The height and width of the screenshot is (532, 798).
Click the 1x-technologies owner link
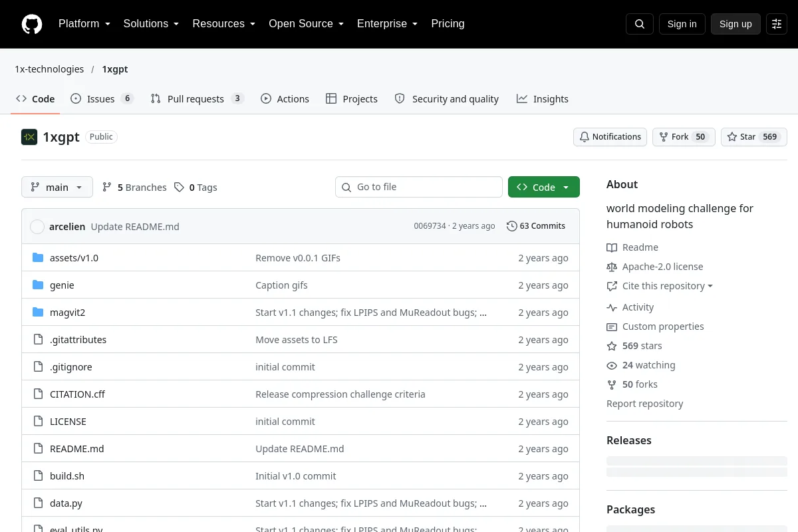pos(49,69)
